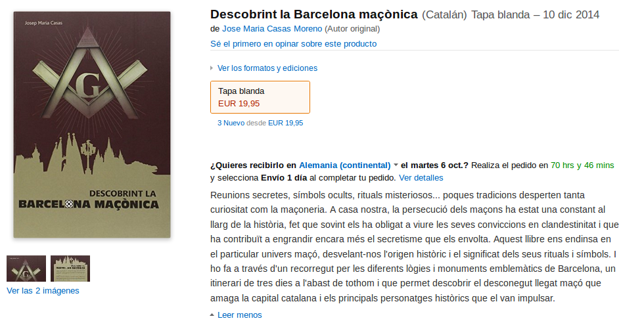Click the book description paragraph
The height and width of the screenshot is (327, 644).
tap(414, 247)
